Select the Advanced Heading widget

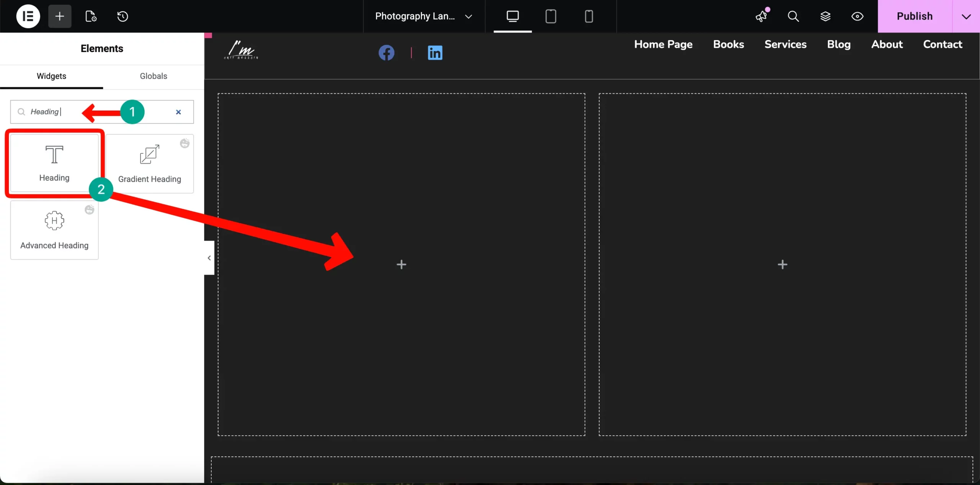click(x=54, y=230)
